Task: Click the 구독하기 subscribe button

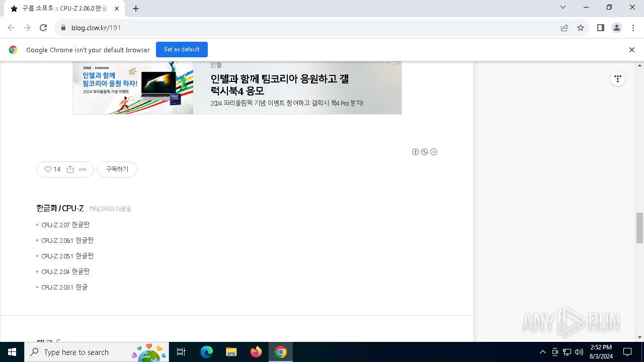Action: [117, 169]
